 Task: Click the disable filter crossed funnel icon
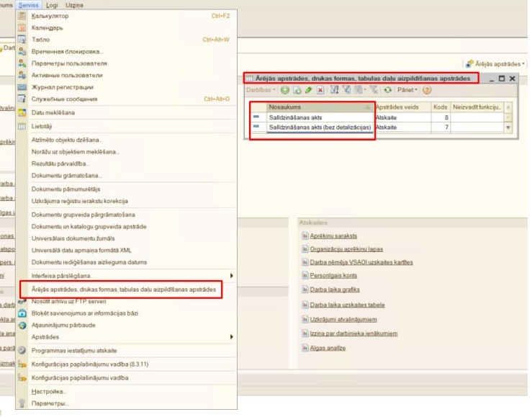click(x=374, y=90)
